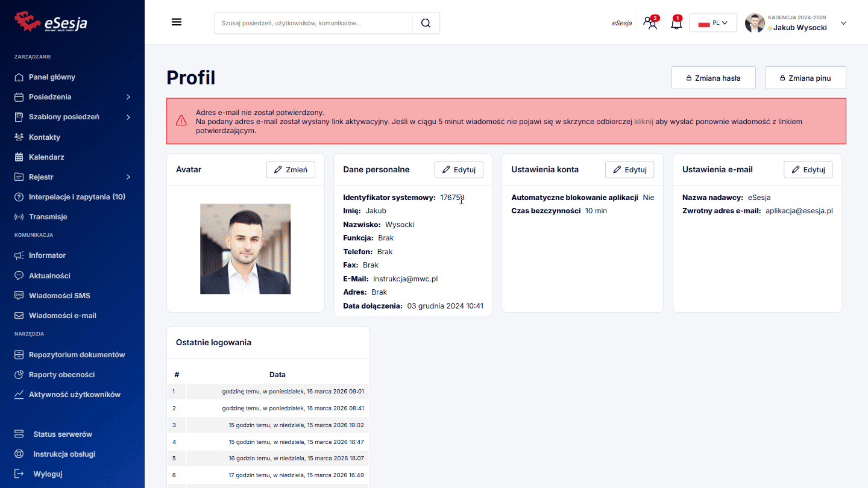
Task: Open Wiadomości SMS section
Action: pos(59,296)
